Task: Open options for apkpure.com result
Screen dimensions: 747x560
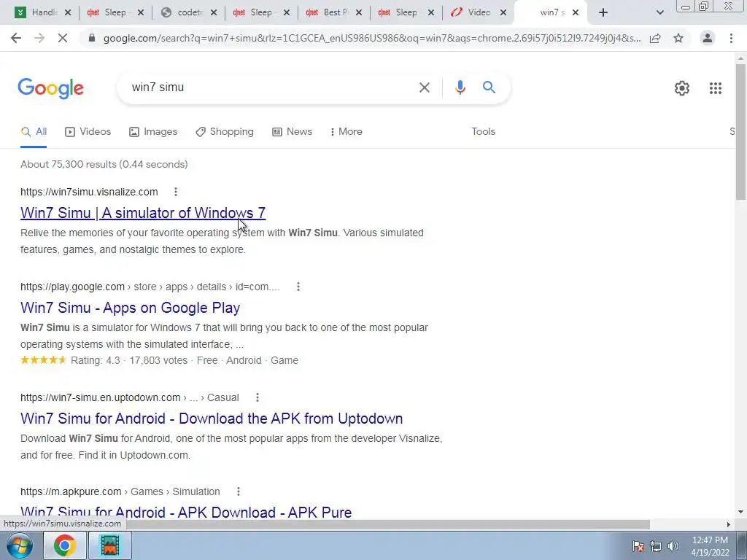Action: 239,491
